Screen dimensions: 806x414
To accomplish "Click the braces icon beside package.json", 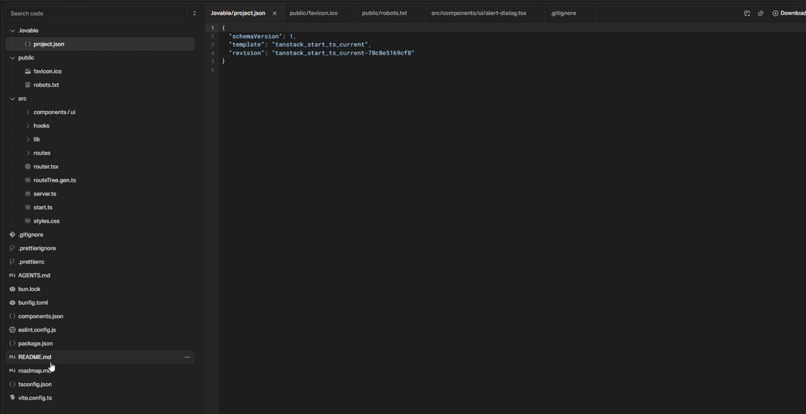I will [12, 344].
